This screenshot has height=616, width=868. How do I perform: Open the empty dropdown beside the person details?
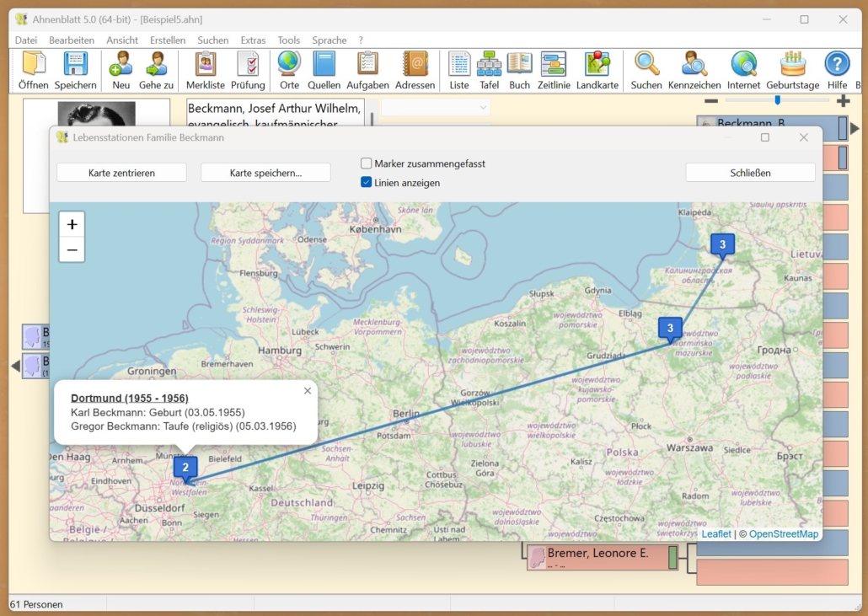tap(436, 107)
